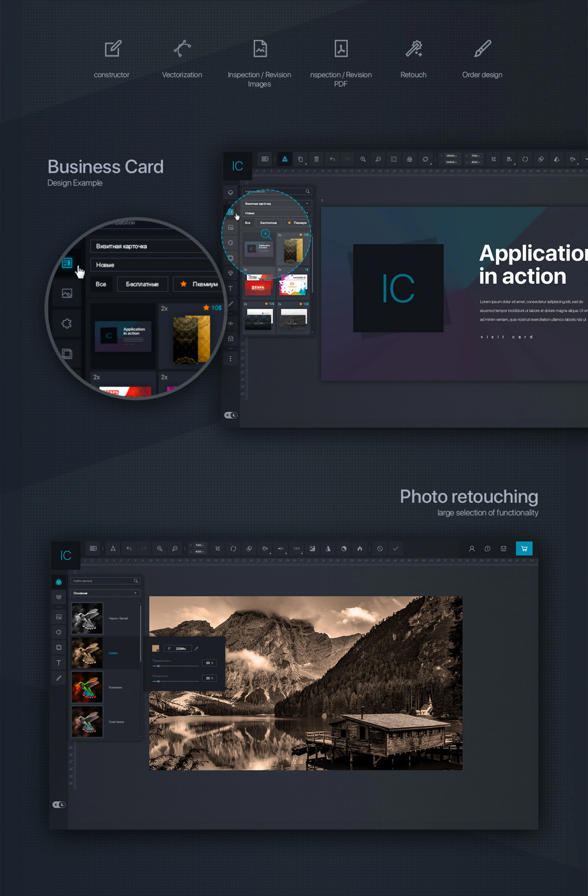The height and width of the screenshot is (896, 588).
Task: Expand the Новые sort dropdown in template panel
Action: (277, 213)
